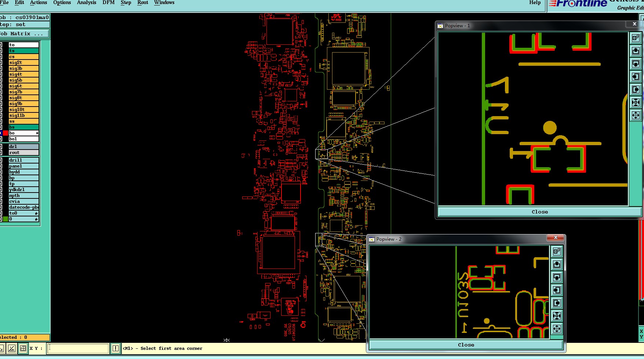644x359 pixels.
Task: Click the Popview - 2 title bar icon
Action: click(x=372, y=239)
